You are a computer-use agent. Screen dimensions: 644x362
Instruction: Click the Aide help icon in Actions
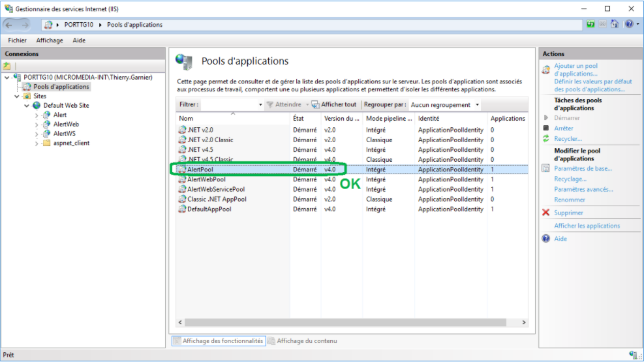click(546, 239)
